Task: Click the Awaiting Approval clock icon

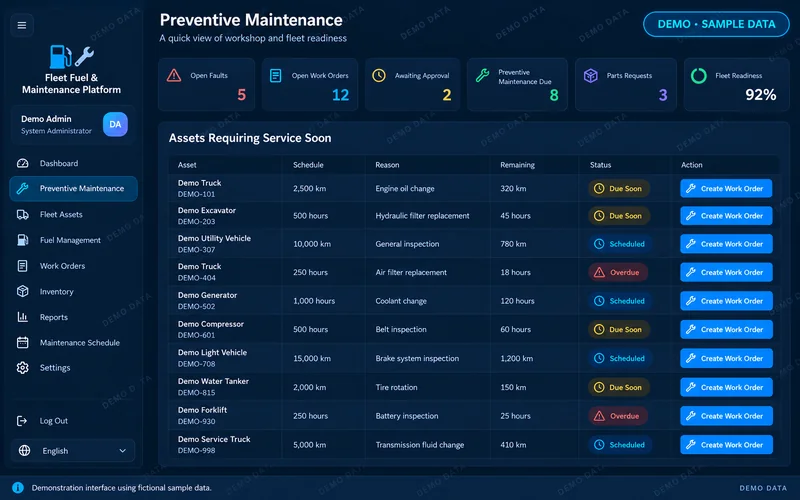Action: pyautogui.click(x=379, y=76)
